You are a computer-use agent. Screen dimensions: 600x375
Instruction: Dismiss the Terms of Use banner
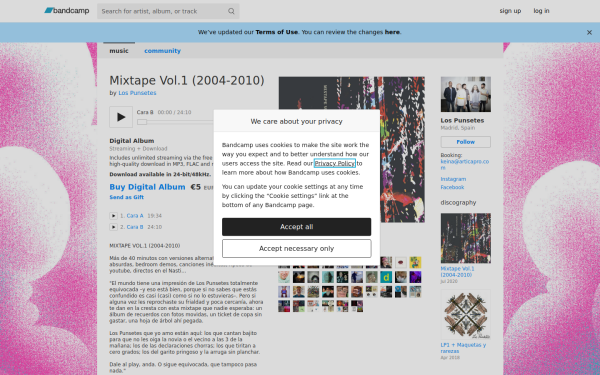point(589,33)
